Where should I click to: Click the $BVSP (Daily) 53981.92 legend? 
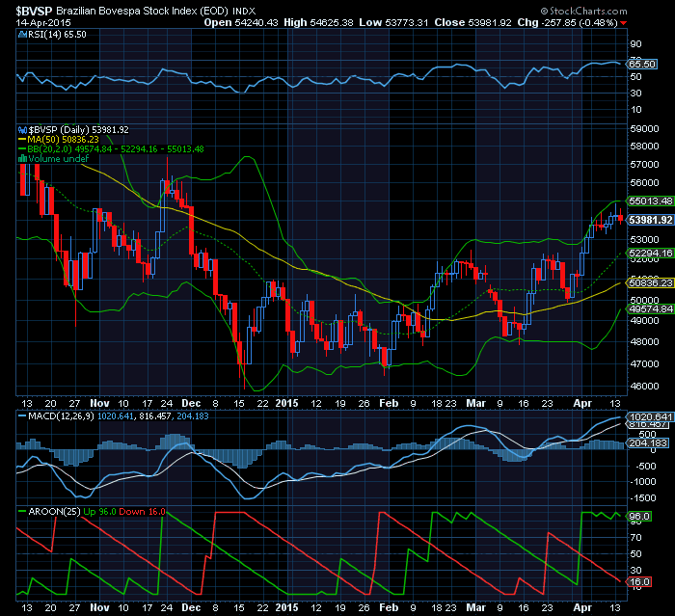tap(79, 129)
